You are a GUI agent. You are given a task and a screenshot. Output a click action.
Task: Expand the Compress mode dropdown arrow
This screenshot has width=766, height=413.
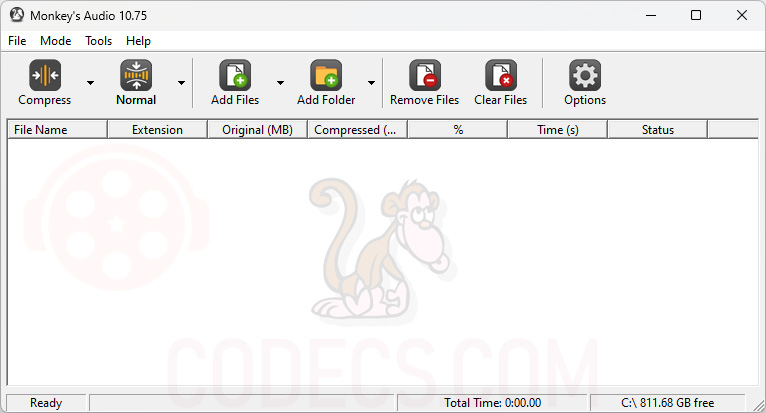[90, 83]
